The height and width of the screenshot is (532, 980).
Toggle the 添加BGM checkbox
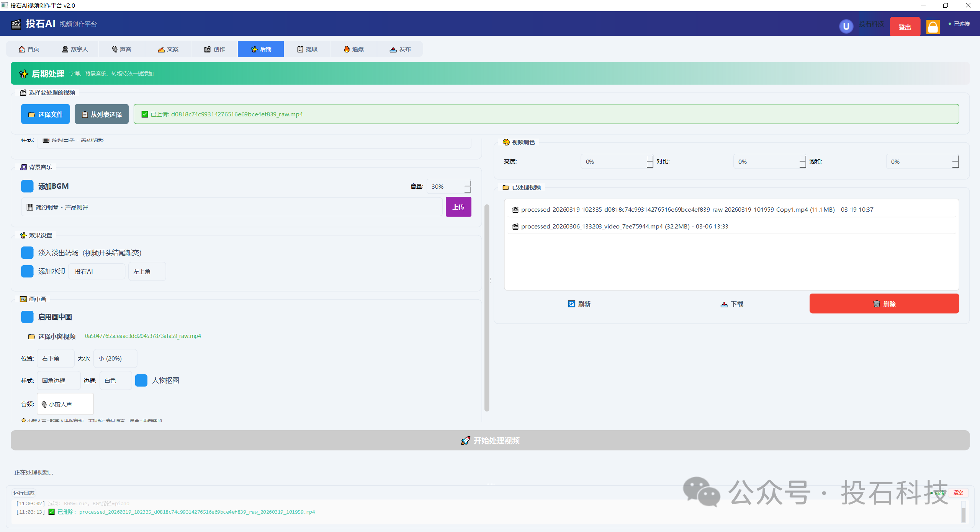[x=27, y=186]
